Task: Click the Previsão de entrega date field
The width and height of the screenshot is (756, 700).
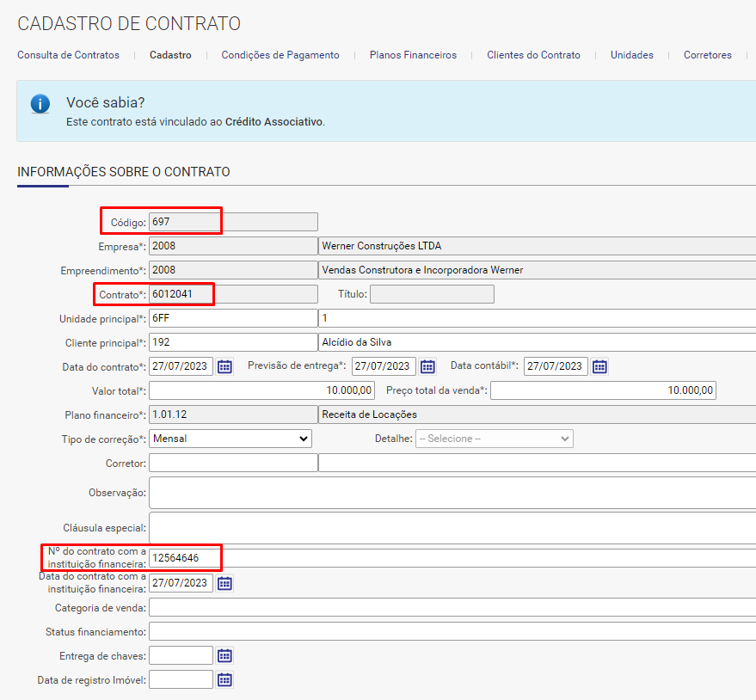Action: point(384,366)
